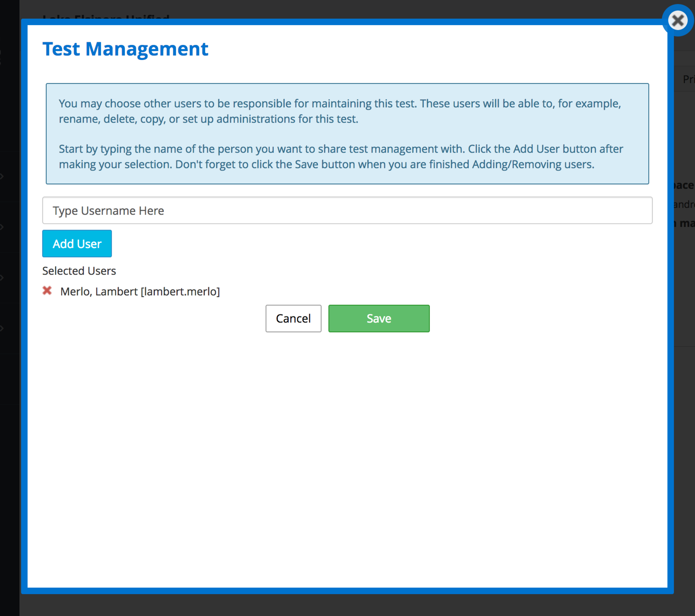Expand the topmost sidebar chevron behind dialog
The height and width of the screenshot is (616, 695).
[2, 176]
